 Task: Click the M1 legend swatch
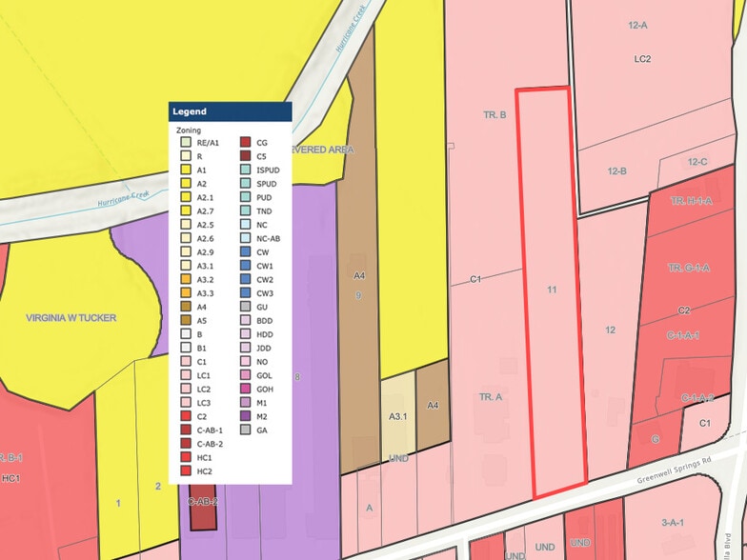[246, 403]
